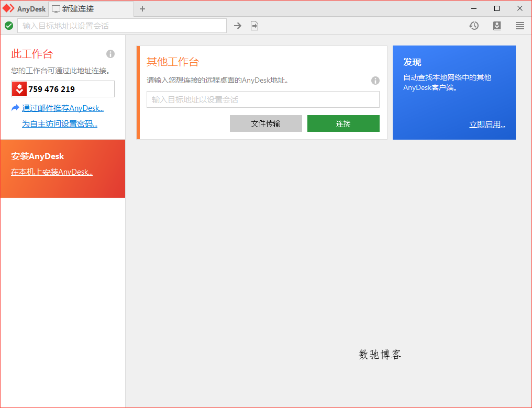
Task: Open 通过邮件推荐AnyDesk link
Action: (63, 108)
